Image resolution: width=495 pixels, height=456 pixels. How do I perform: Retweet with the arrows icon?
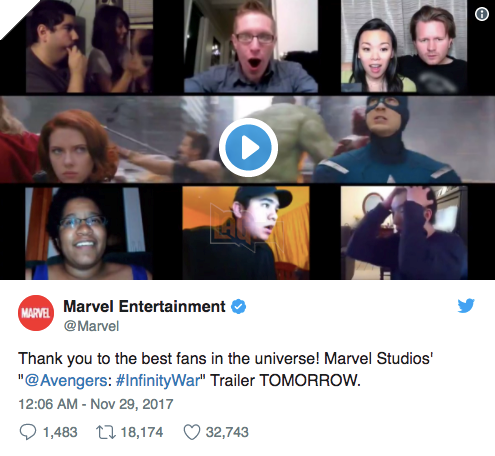click(106, 432)
